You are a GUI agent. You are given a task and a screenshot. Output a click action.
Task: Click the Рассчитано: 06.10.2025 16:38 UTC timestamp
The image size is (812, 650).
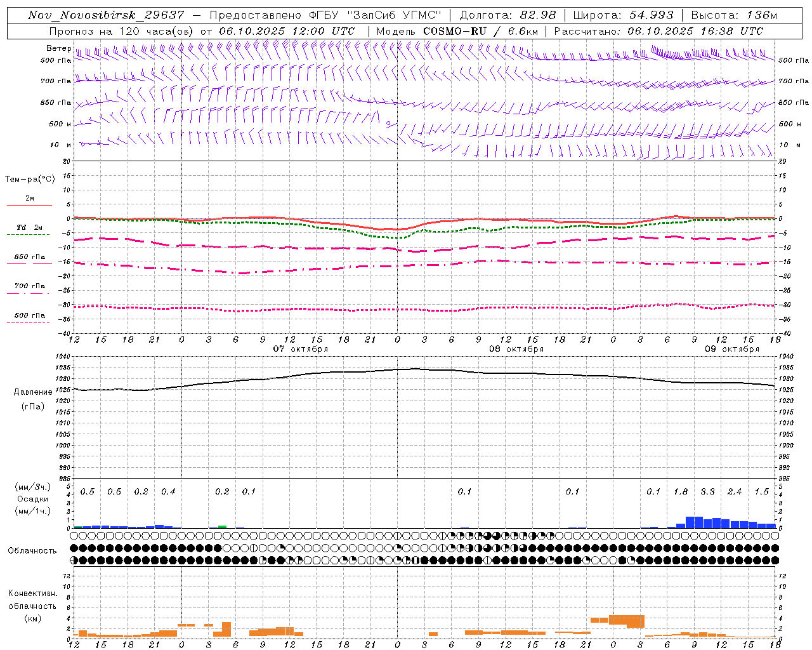click(x=658, y=31)
